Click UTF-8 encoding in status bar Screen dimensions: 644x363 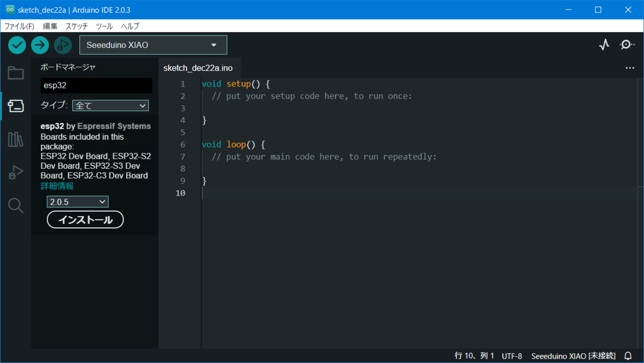[x=512, y=356]
